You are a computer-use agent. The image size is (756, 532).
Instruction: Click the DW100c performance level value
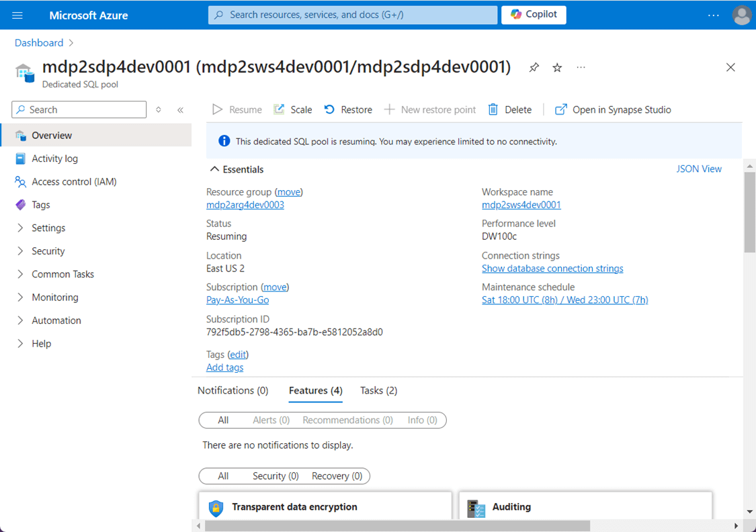(x=499, y=236)
